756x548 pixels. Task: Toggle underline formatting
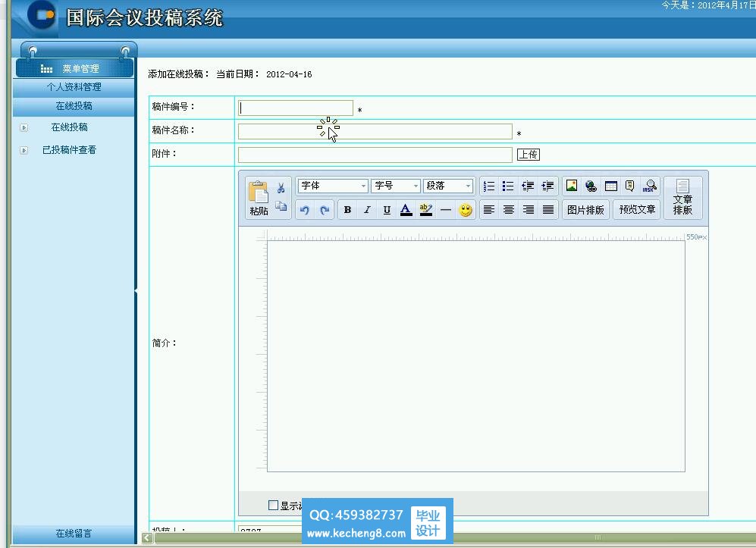(387, 210)
